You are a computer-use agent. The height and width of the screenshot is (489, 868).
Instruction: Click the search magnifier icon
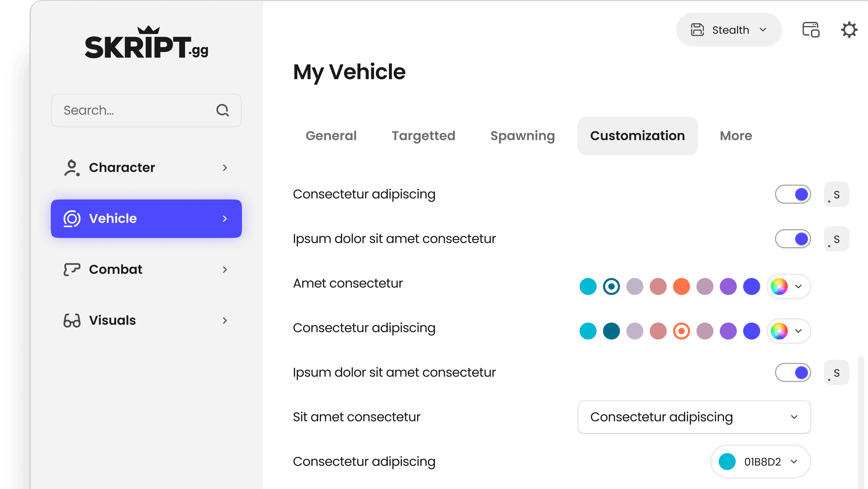pyautogui.click(x=222, y=110)
